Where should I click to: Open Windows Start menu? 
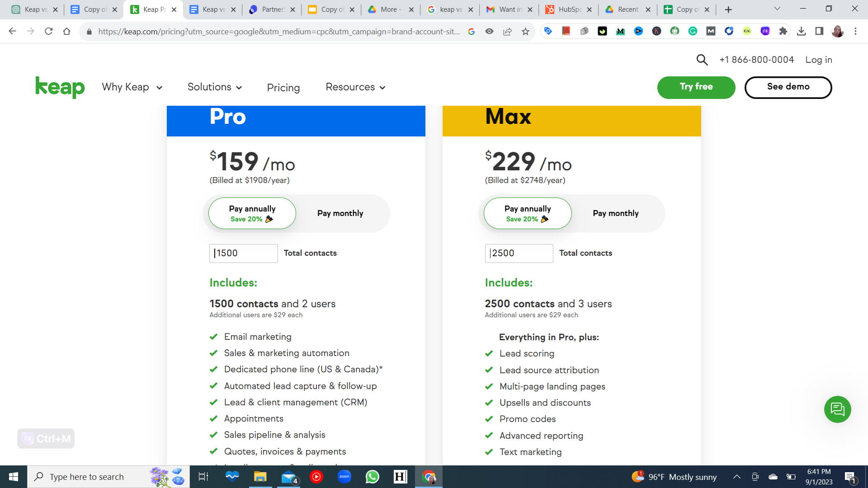pyautogui.click(x=14, y=477)
